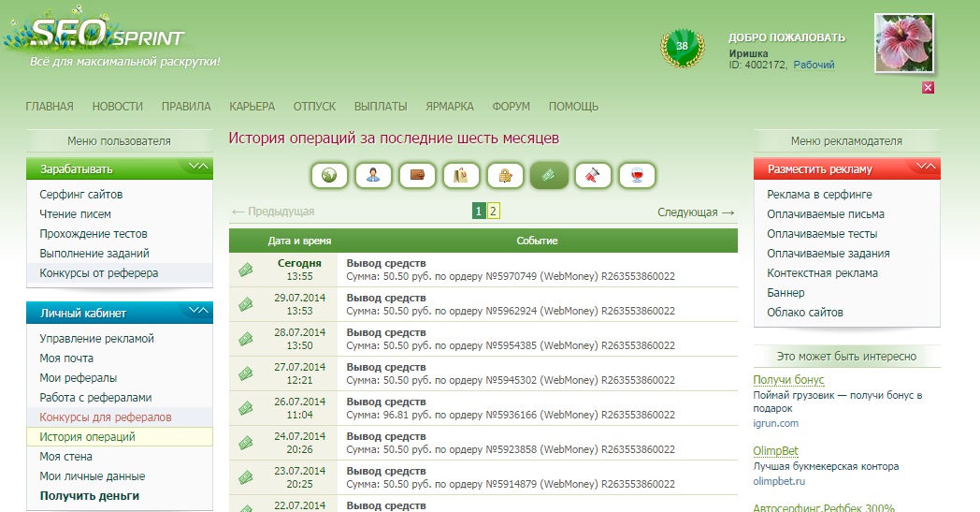The height and width of the screenshot is (512, 980).
Task: Open Облако сайтов
Action: (x=805, y=313)
